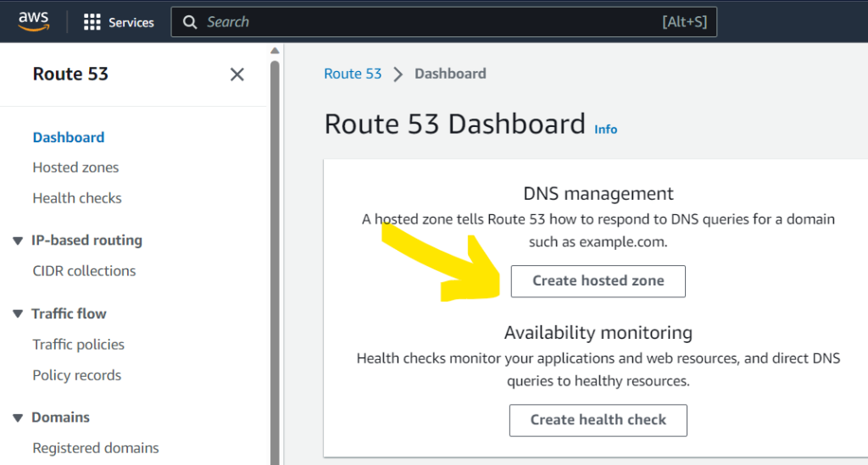This screenshot has height=465, width=868.
Task: Open CIDR collections page
Action: point(84,271)
